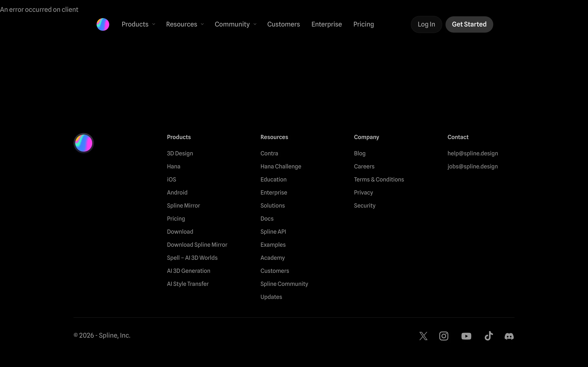
Task: Expand the Resources dropdown in navbar
Action: (185, 24)
